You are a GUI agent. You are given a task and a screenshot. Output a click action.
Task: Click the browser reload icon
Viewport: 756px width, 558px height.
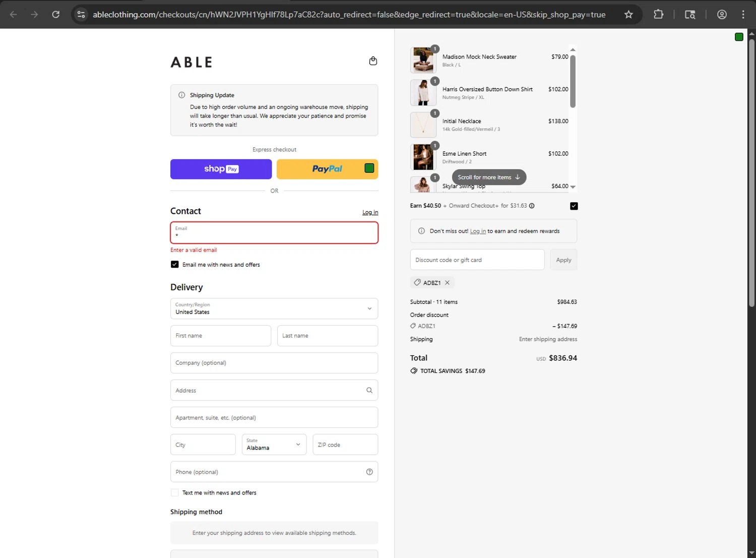tap(56, 15)
